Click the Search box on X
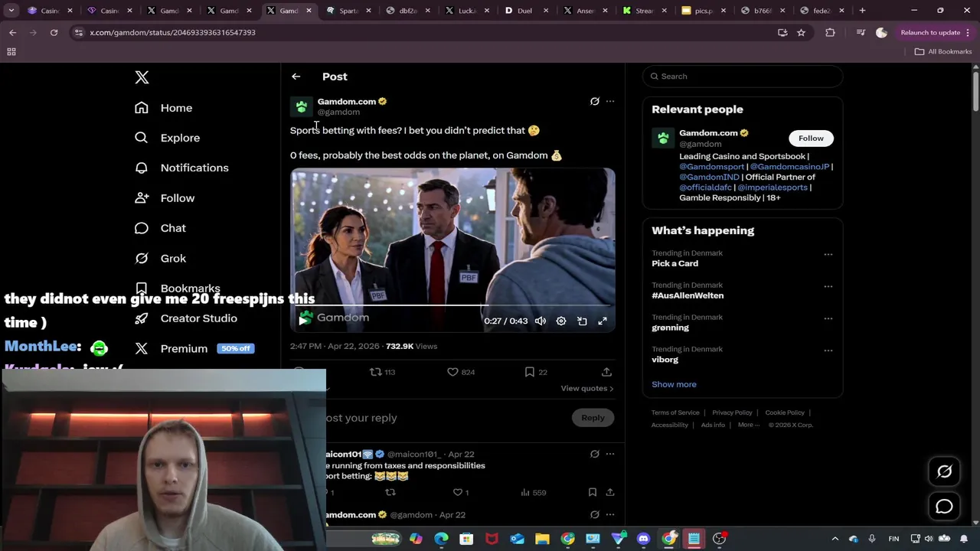 point(743,77)
